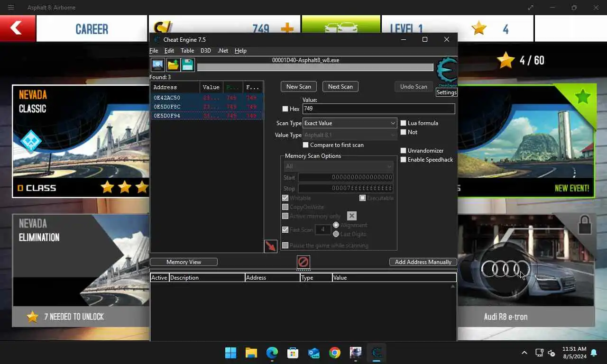The image size is (607, 364).
Task: Click Add Address Manually
Action: pyautogui.click(x=423, y=262)
